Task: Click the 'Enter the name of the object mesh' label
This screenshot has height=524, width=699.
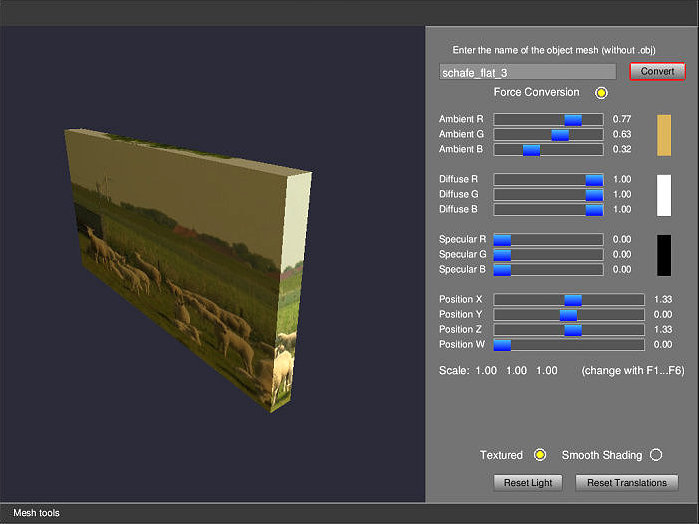Action: pyautogui.click(x=554, y=50)
